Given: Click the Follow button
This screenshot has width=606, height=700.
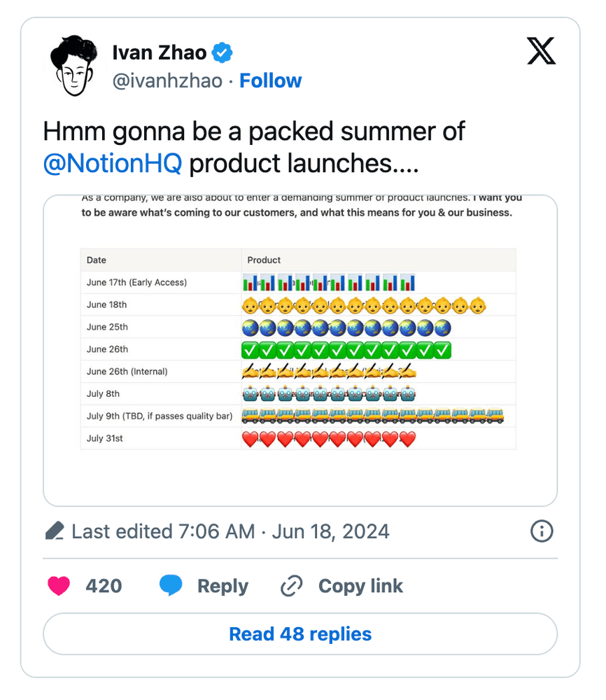Looking at the screenshot, I should 270,80.
